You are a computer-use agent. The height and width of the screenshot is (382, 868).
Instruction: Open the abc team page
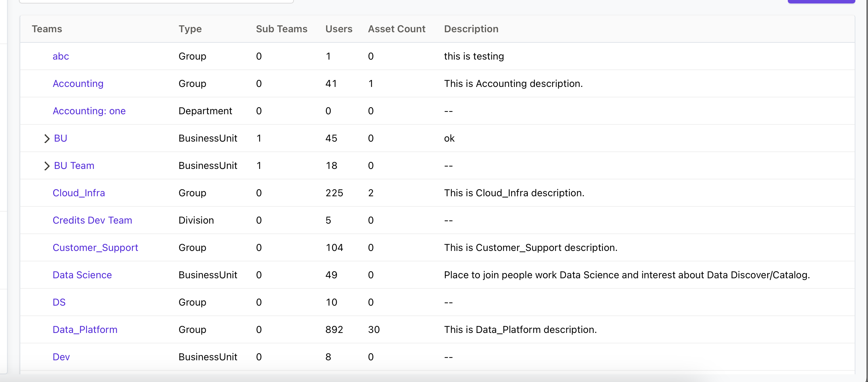click(61, 56)
